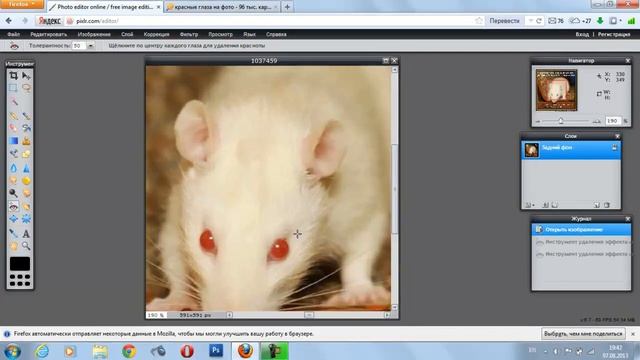Select the Type text tool
Viewport: 640px width, 360px height.
click(26, 233)
